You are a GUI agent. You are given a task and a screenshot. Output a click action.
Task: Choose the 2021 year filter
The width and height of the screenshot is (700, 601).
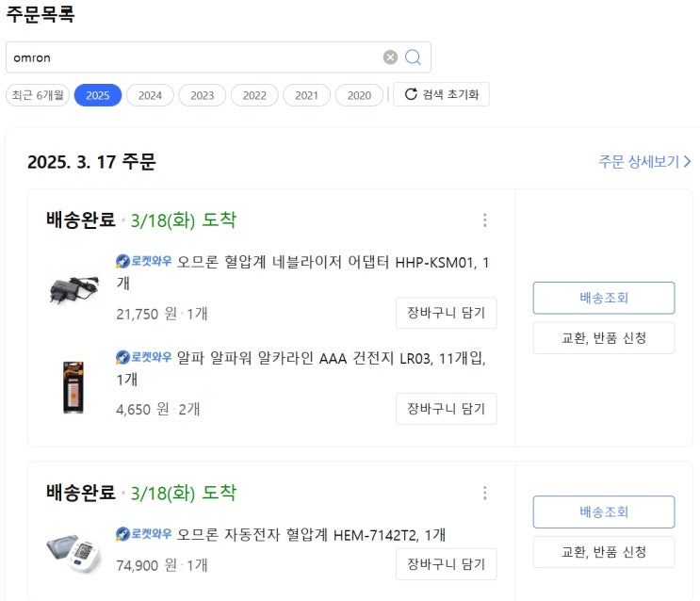(x=306, y=95)
